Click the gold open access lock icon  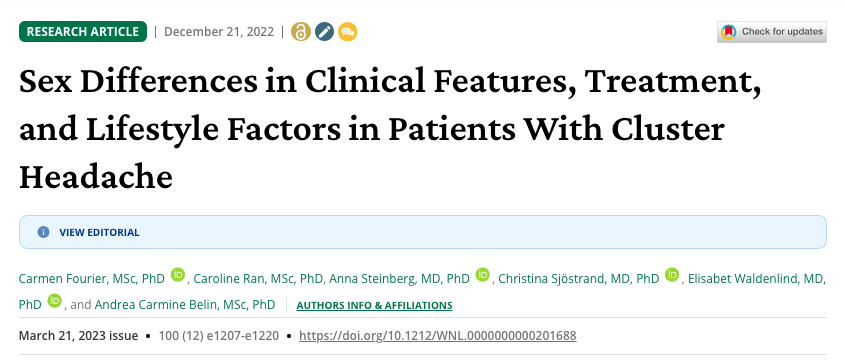coord(301,32)
